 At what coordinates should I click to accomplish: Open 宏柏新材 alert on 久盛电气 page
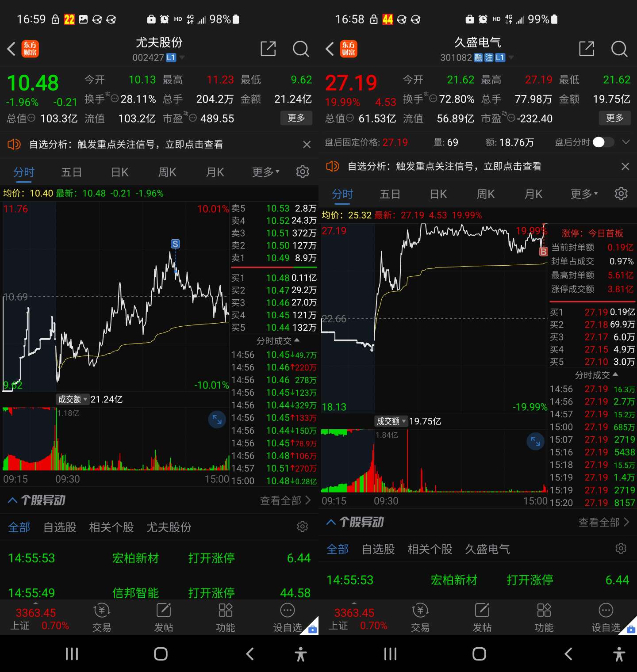click(478, 580)
